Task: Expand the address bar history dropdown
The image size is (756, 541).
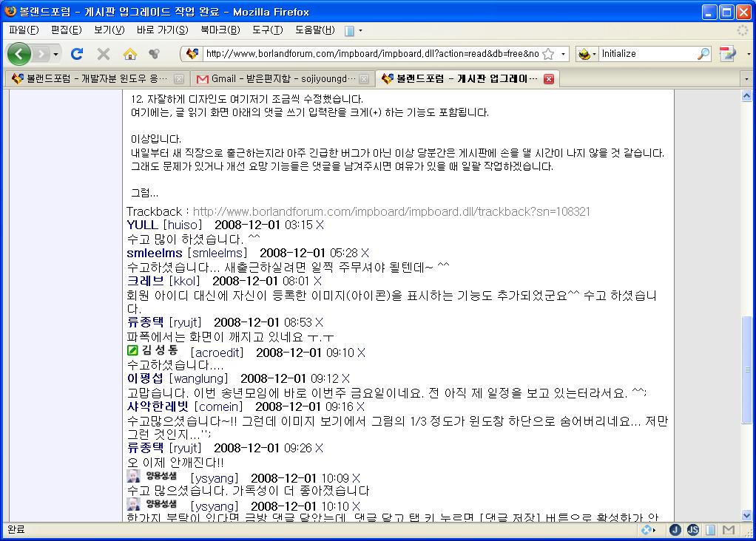Action: [563, 54]
